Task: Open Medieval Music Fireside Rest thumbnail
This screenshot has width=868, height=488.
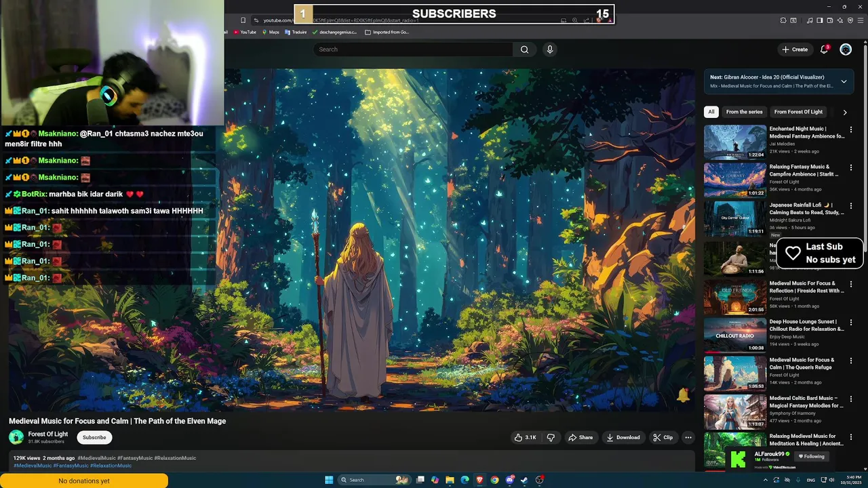Action: [x=735, y=297]
